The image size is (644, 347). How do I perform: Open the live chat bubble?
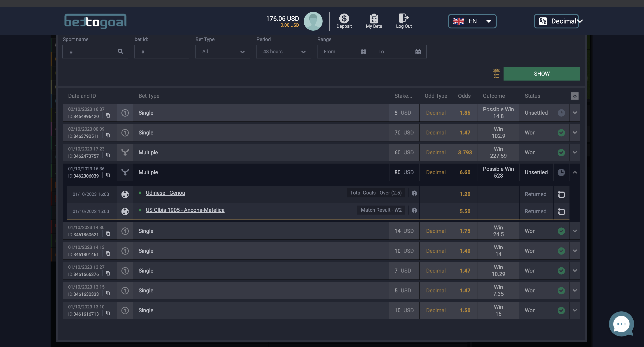(621, 324)
